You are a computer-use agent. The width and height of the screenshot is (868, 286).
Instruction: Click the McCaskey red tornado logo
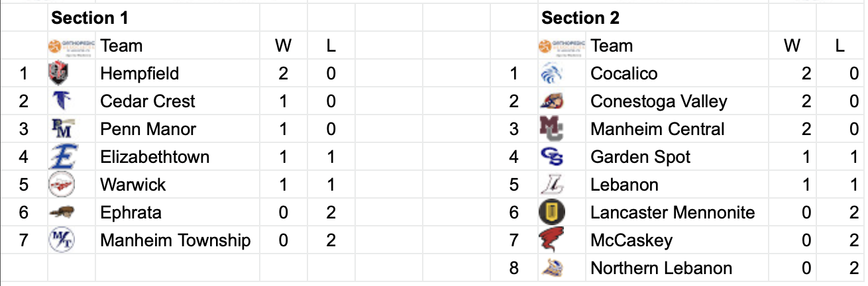click(551, 240)
